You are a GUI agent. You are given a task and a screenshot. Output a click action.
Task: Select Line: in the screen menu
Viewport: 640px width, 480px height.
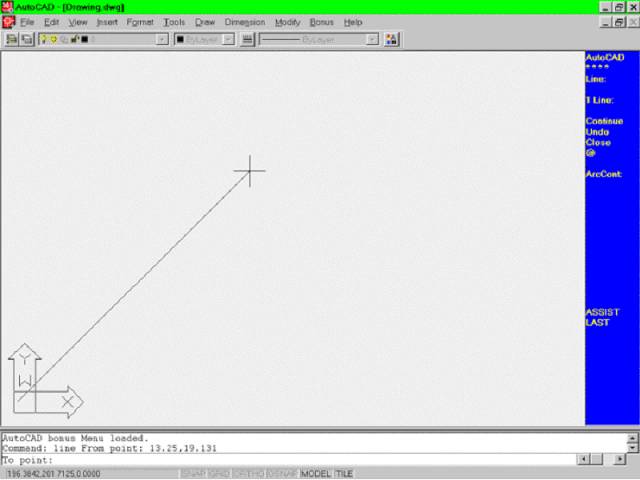pos(596,79)
